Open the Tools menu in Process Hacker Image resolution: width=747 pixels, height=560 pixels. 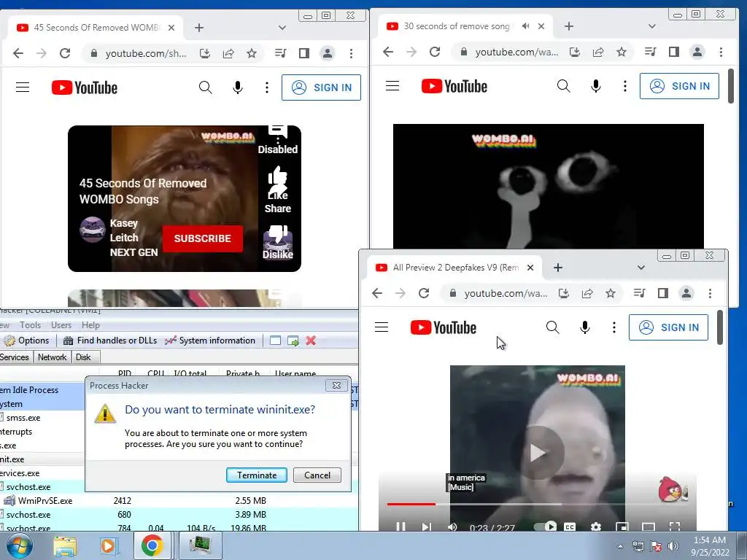(x=30, y=325)
